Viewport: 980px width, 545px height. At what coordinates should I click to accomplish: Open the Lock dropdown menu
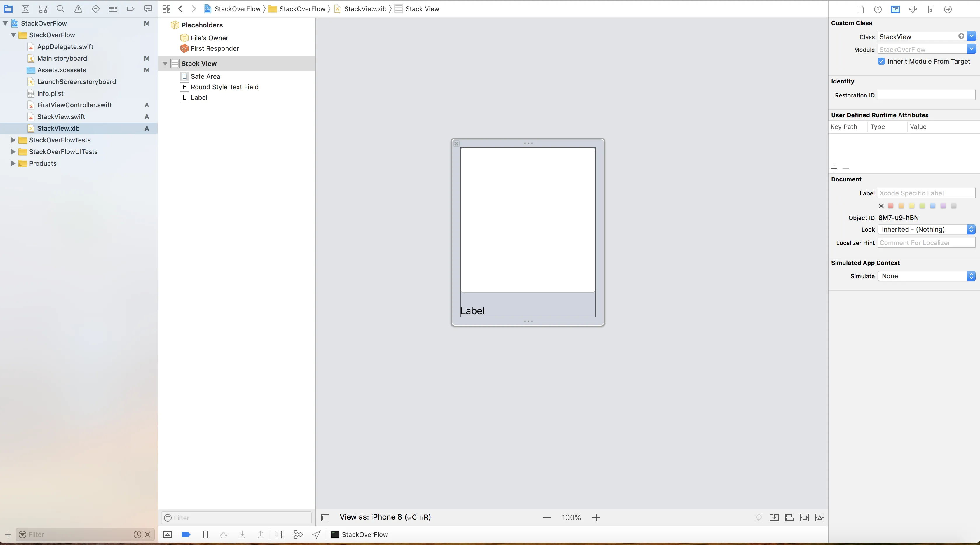[926, 229]
